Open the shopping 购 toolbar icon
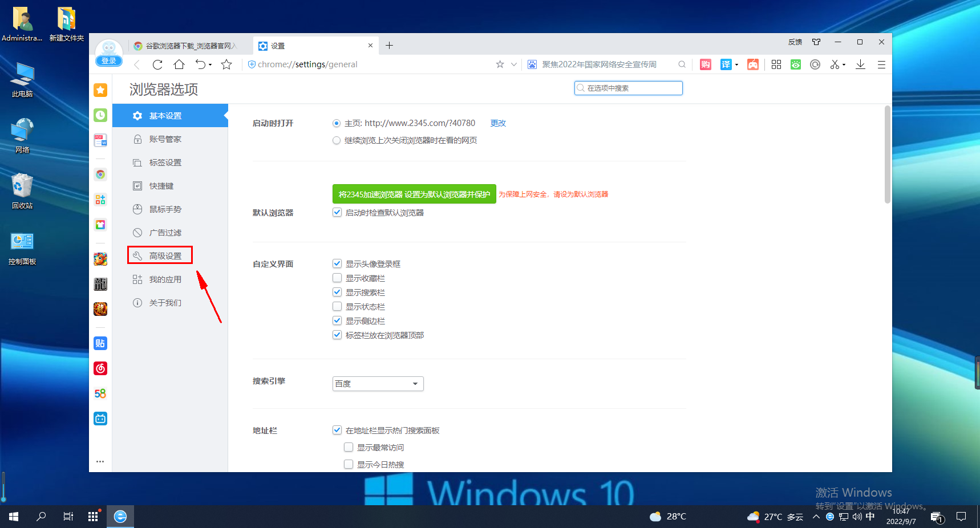The image size is (980, 528). pyautogui.click(x=706, y=64)
